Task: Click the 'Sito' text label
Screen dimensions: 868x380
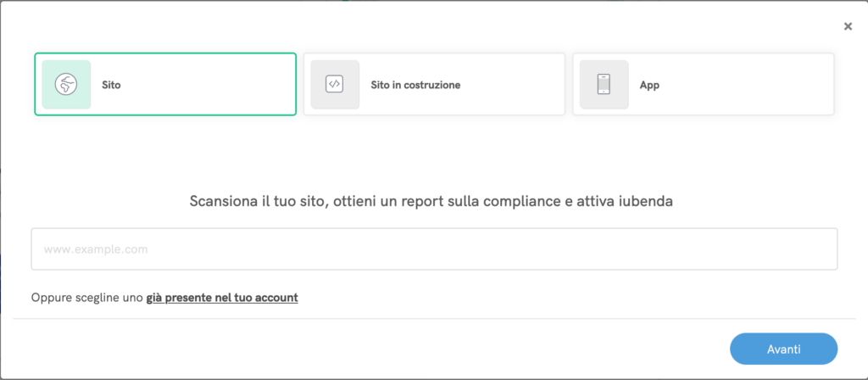Action: [111, 85]
